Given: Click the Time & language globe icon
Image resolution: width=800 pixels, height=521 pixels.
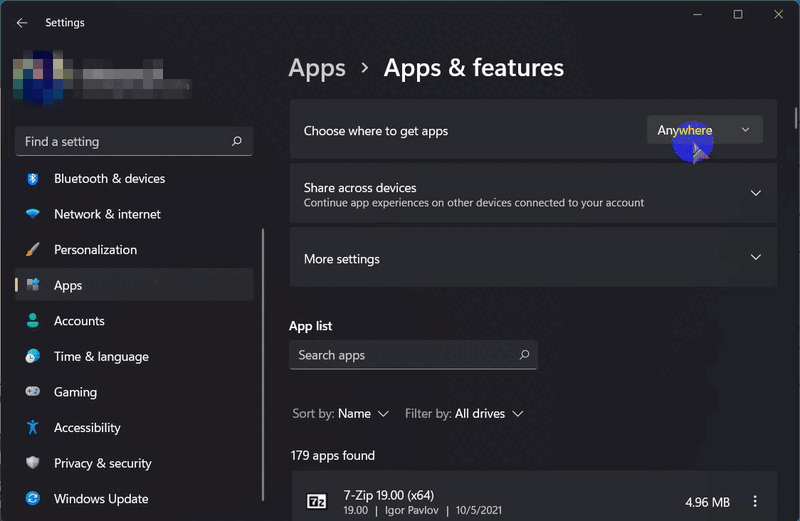Looking at the screenshot, I should pyautogui.click(x=33, y=357).
